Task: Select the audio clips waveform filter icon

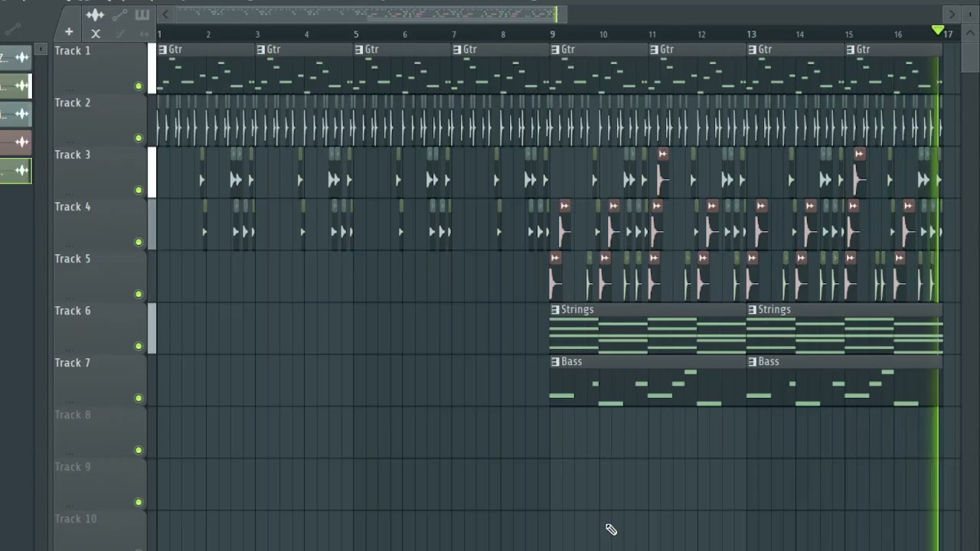Action: [95, 15]
